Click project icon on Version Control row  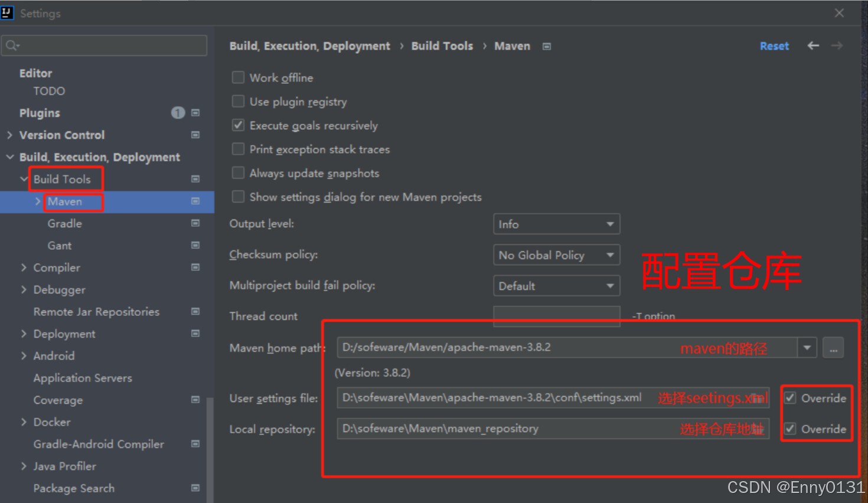pyautogui.click(x=195, y=135)
